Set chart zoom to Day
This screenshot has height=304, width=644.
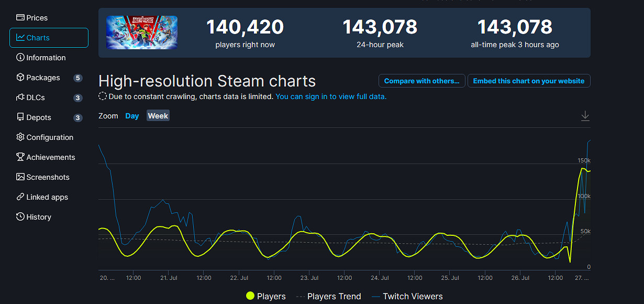(132, 116)
